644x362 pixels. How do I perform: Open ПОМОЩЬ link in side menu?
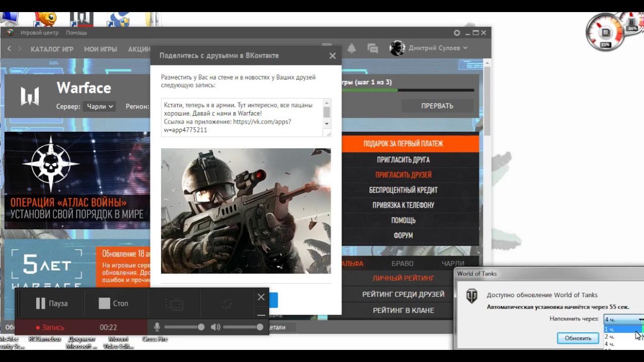(403, 220)
